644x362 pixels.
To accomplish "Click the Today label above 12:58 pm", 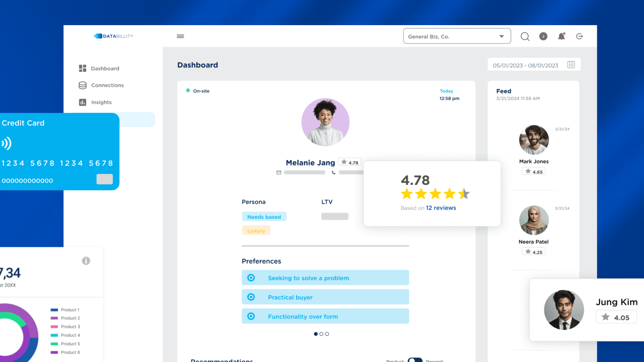I will point(446,91).
